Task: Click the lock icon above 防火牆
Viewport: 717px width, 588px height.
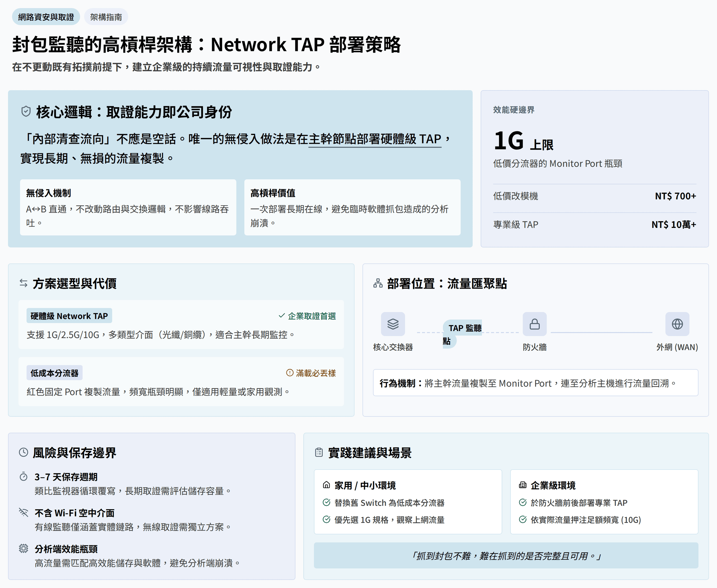Action: point(534,324)
